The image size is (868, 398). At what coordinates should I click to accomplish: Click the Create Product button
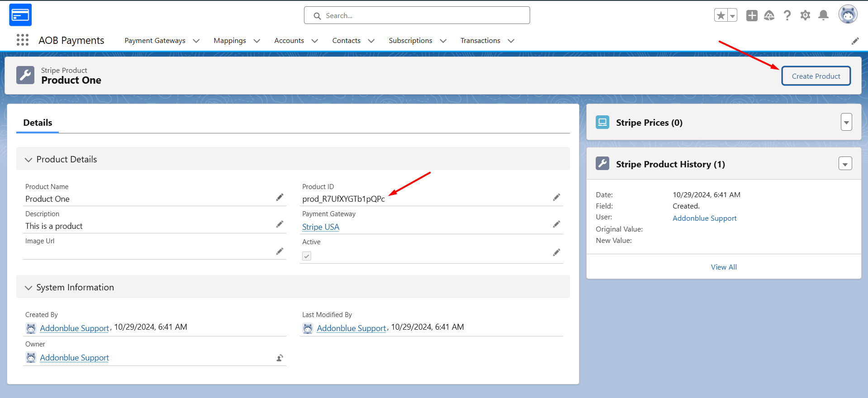816,76
